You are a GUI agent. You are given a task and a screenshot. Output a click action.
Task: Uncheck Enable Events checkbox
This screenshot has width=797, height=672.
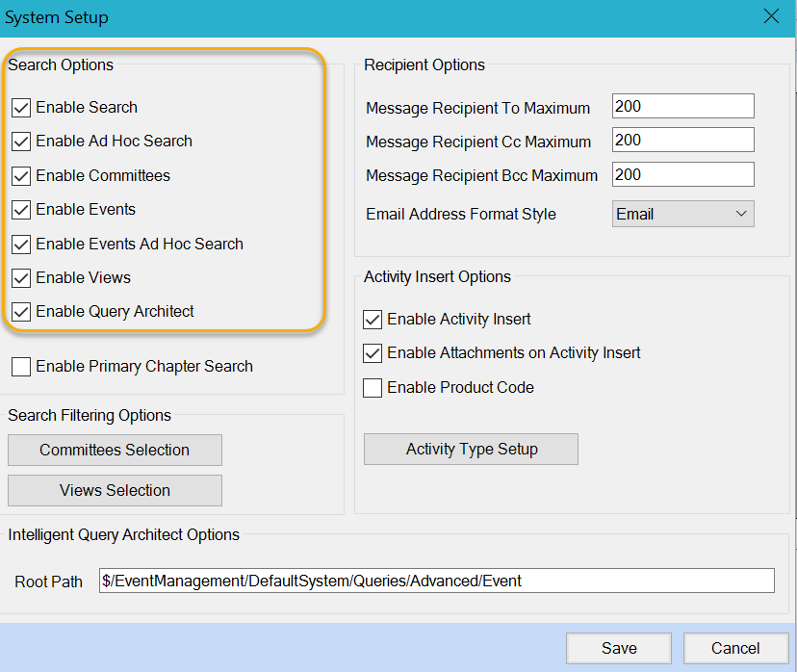coord(21,210)
